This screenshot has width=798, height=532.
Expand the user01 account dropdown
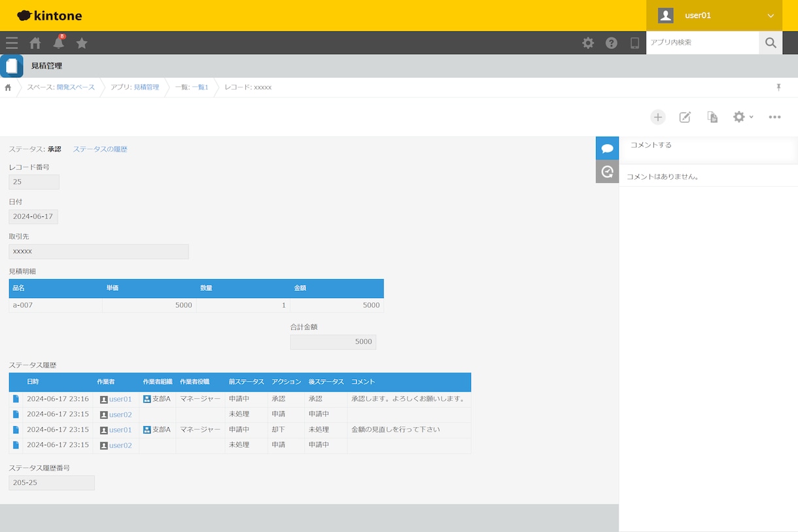tap(714, 16)
